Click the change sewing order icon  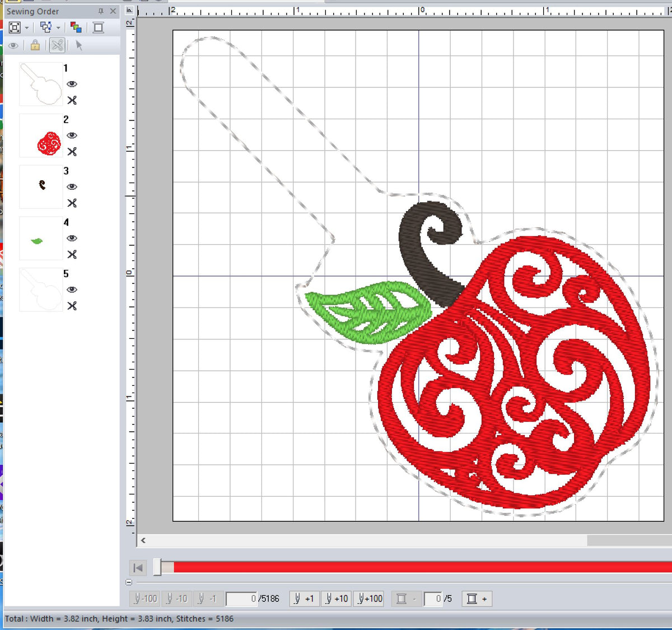pos(46,27)
